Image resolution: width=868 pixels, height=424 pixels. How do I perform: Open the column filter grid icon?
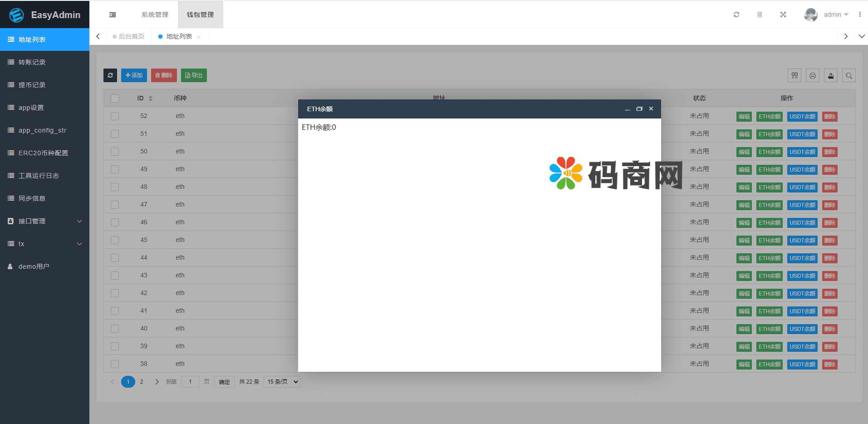pyautogui.click(x=794, y=76)
